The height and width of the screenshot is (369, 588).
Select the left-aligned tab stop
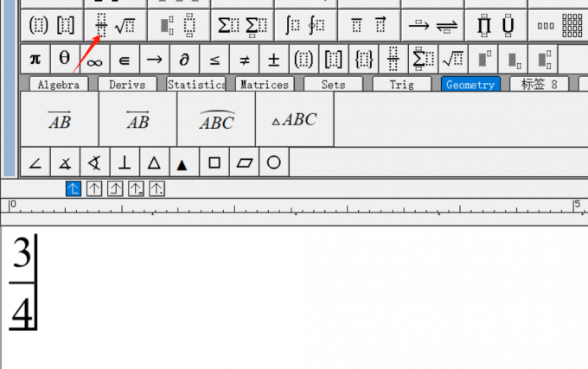tap(74, 188)
